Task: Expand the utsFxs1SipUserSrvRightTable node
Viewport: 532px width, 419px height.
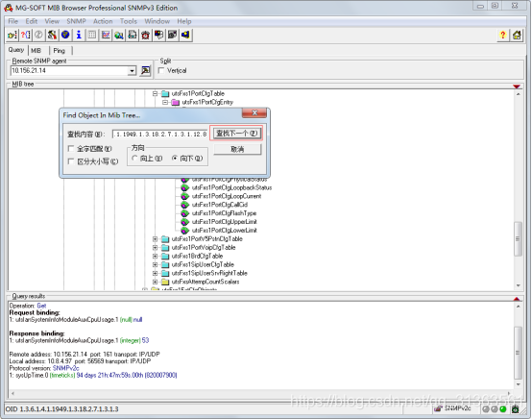Action: pyautogui.click(x=155, y=273)
